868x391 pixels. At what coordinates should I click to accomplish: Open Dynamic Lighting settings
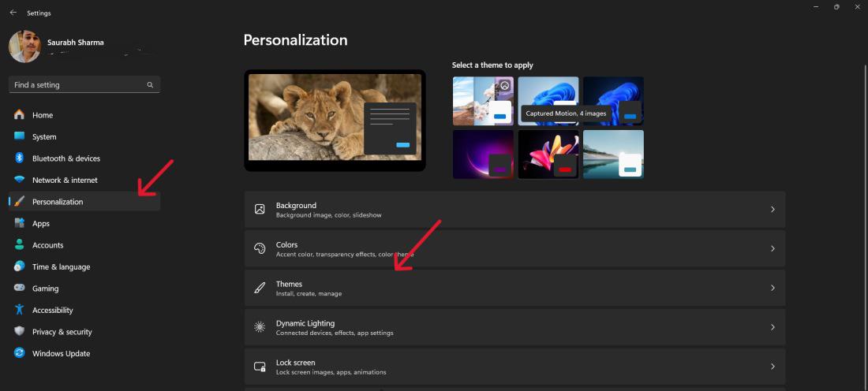pyautogui.click(x=514, y=327)
